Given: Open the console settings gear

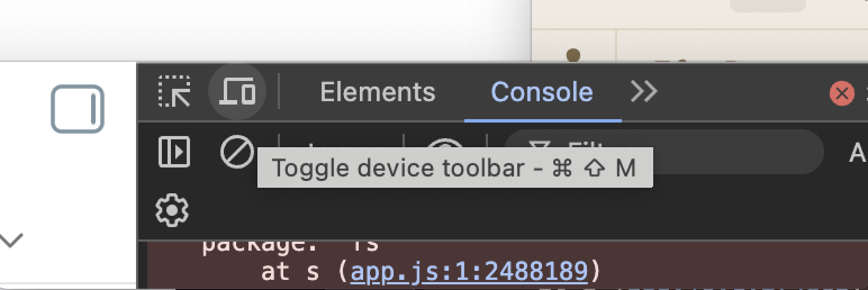Looking at the screenshot, I should tap(172, 210).
